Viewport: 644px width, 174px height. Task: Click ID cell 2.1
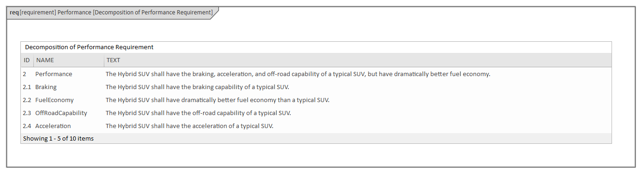coord(27,87)
